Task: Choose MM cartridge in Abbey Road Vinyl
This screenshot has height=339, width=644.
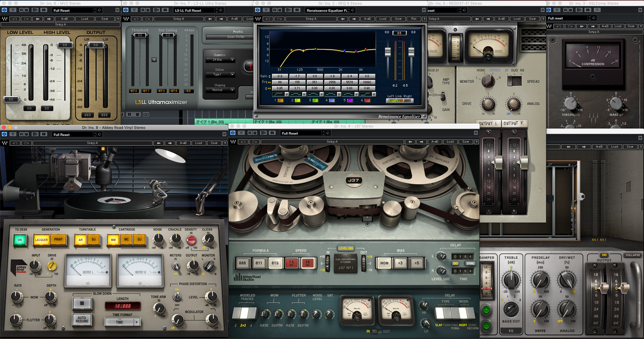Action: (x=113, y=240)
